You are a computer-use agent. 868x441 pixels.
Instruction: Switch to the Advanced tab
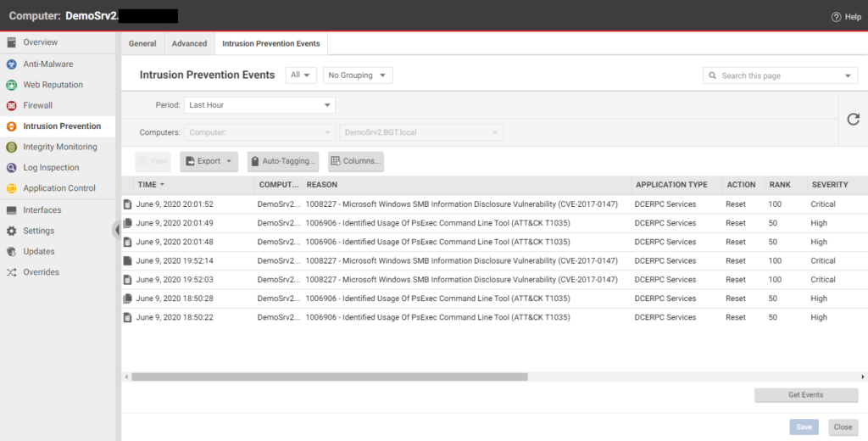(x=189, y=43)
